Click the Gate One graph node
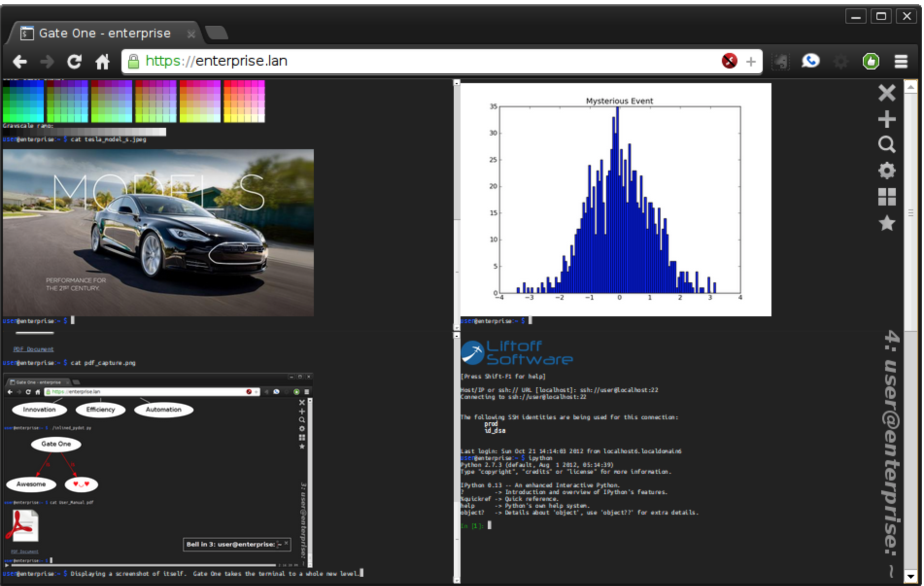The width and height of the screenshot is (924, 586). coord(56,444)
